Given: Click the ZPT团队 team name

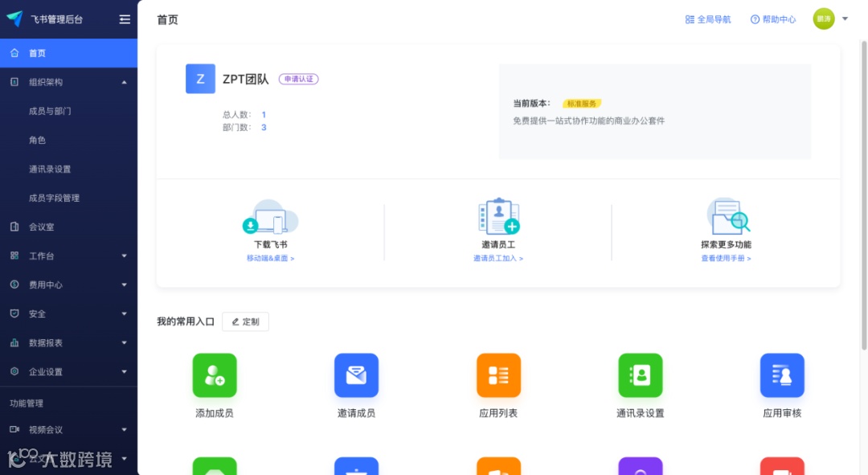Looking at the screenshot, I should (246, 79).
